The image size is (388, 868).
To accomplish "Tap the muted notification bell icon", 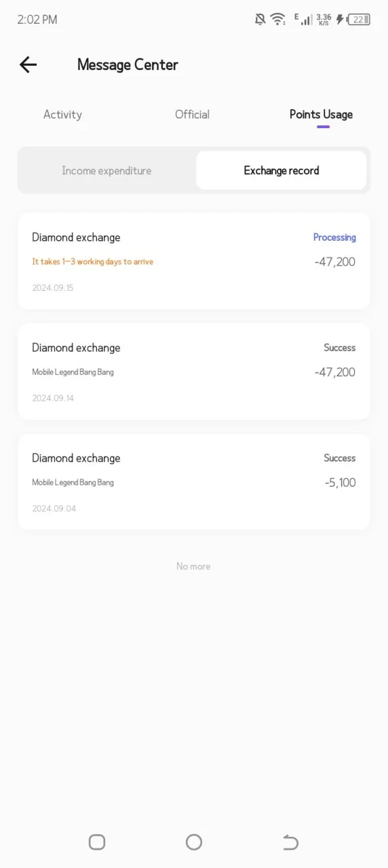I will pos(260,19).
